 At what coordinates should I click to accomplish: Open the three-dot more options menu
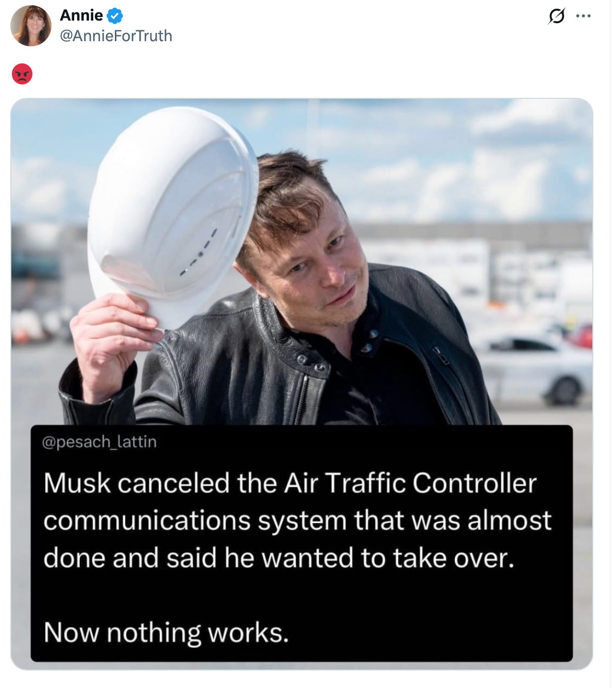(x=584, y=16)
